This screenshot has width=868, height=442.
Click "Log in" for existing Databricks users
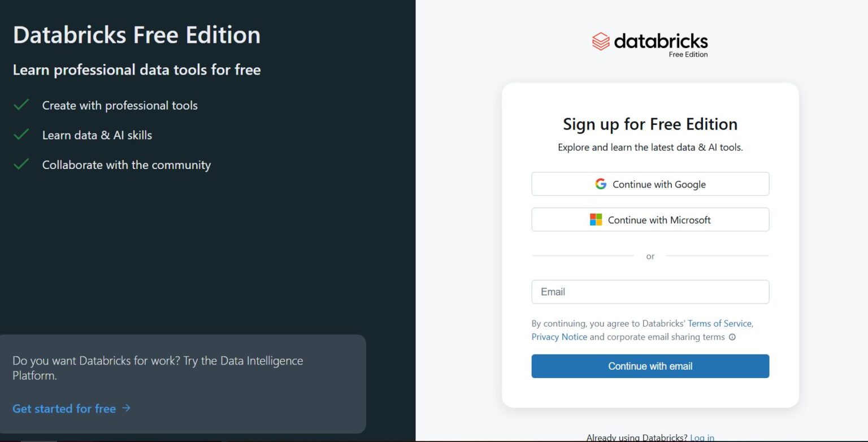click(x=702, y=437)
